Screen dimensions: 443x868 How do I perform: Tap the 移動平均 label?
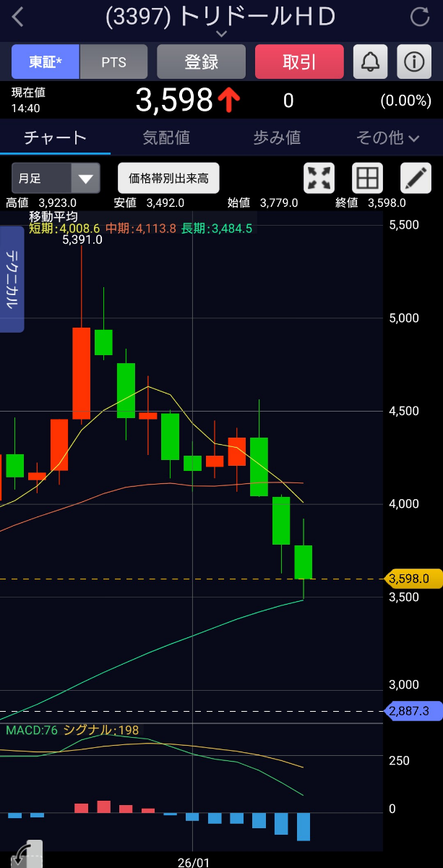point(53,216)
